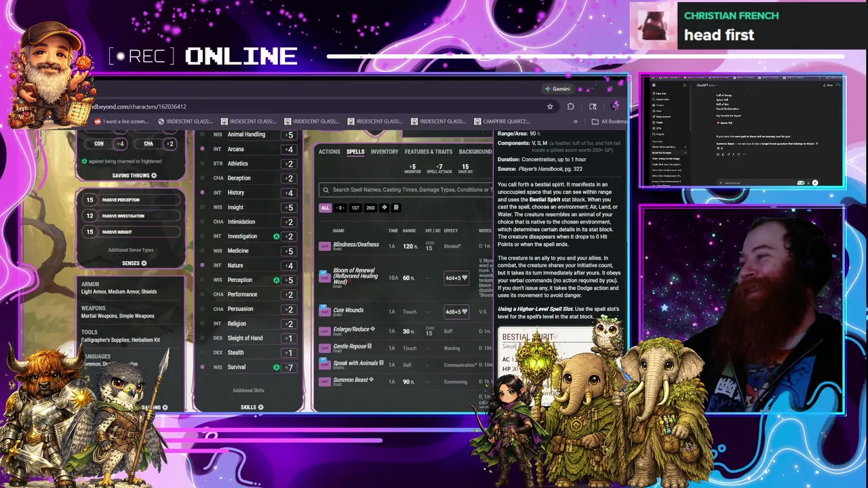Switch to the Features & Traits tab
The height and width of the screenshot is (488, 868).
point(429,152)
